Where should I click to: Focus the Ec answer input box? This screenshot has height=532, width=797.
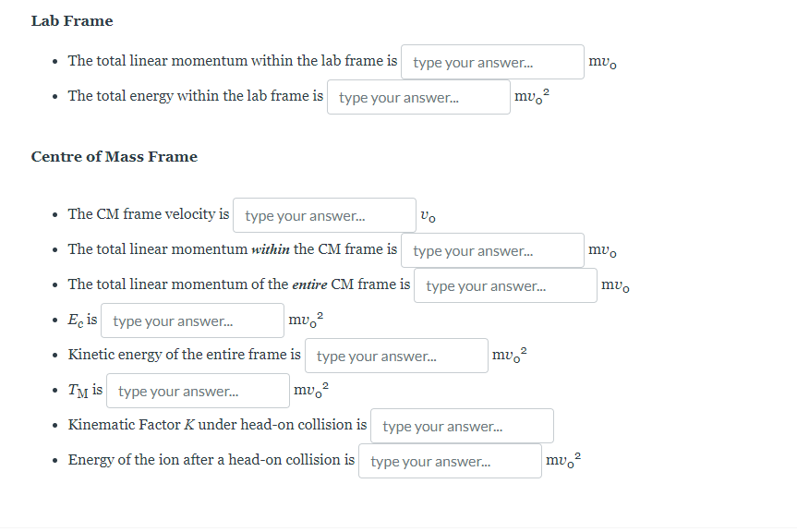click(192, 320)
